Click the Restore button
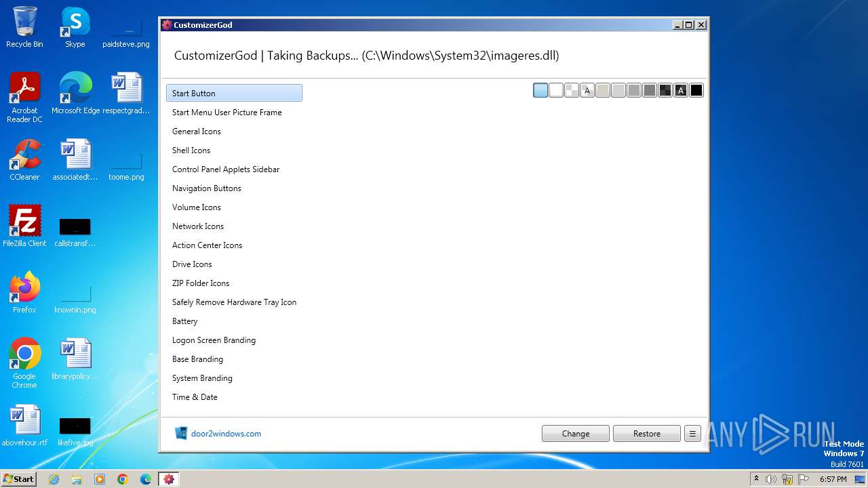Screen dimensions: 868x488 tap(647, 434)
